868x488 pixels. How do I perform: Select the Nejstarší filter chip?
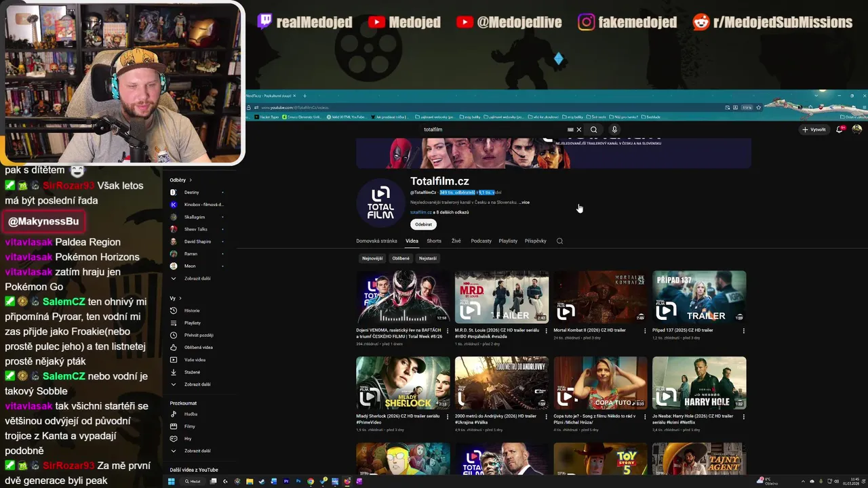428,258
